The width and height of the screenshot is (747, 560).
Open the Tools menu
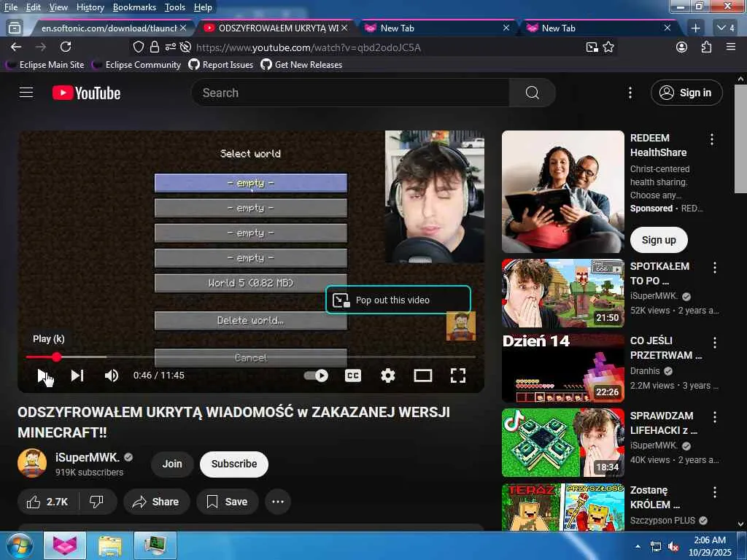(x=175, y=7)
